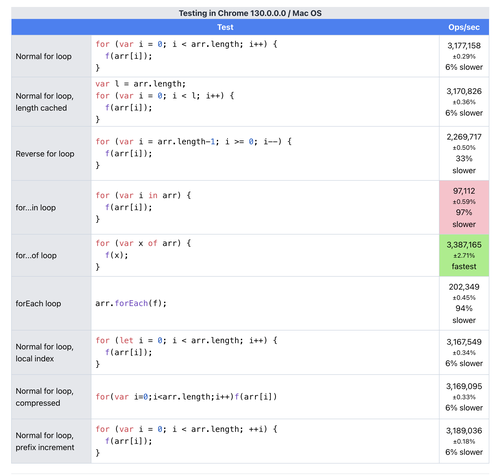Click the 'for...of loop' row label
Viewport: 500px width, 476px height.
point(36,255)
